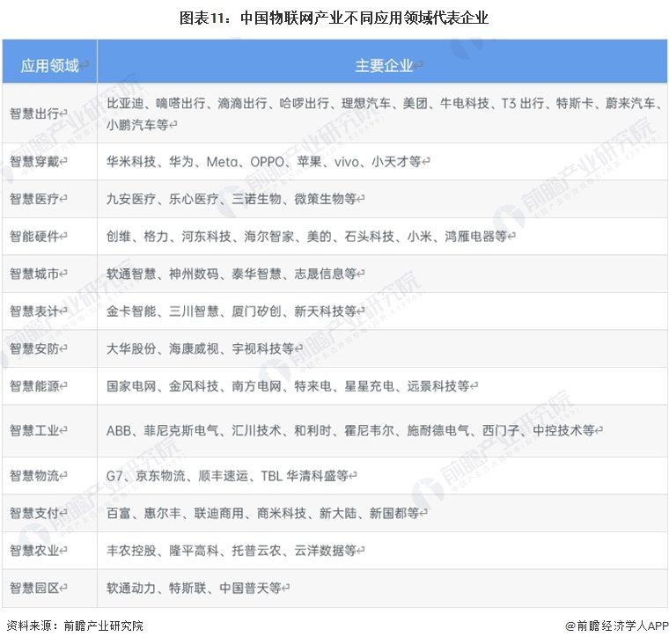This screenshot has height=644, width=669.
Task: Click the 智慧安防 row label
Action: 34,348
